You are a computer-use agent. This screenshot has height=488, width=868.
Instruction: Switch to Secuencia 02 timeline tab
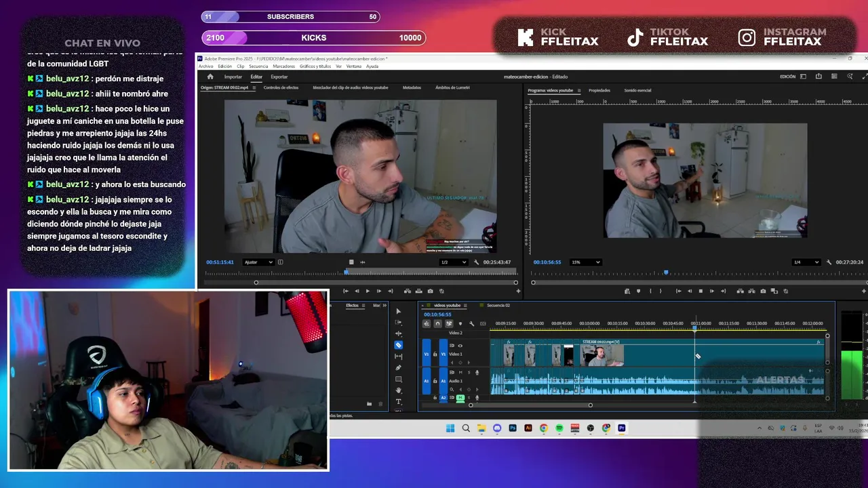click(498, 306)
